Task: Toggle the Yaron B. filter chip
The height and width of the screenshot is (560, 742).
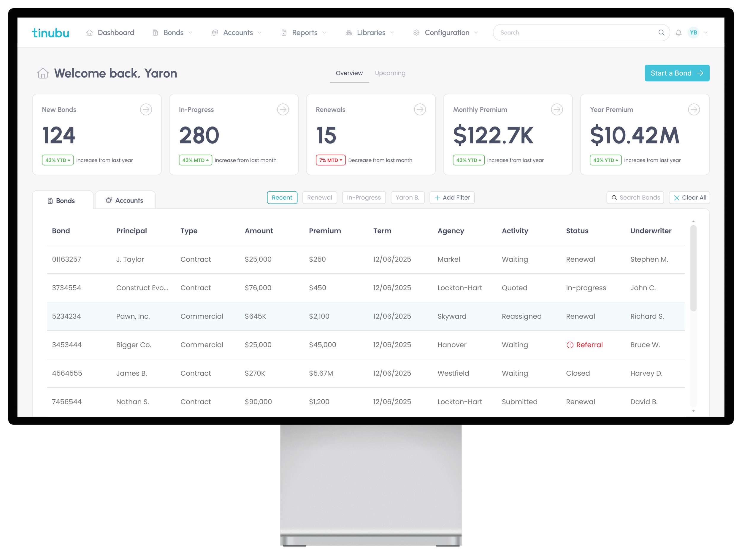Action: (x=407, y=198)
